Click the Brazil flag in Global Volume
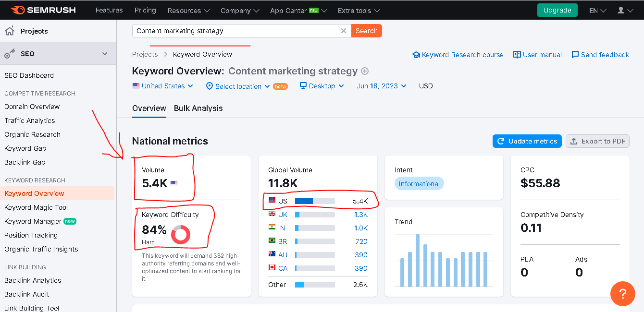 pyautogui.click(x=272, y=241)
